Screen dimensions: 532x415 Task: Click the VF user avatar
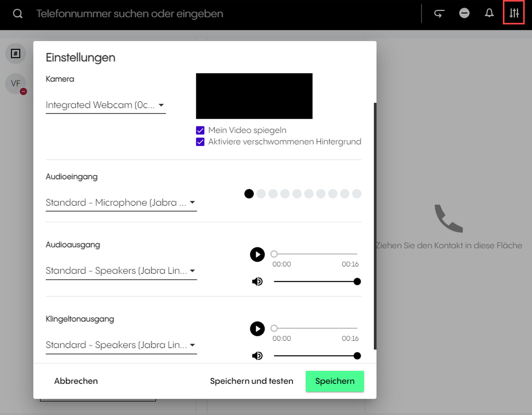[x=16, y=84]
